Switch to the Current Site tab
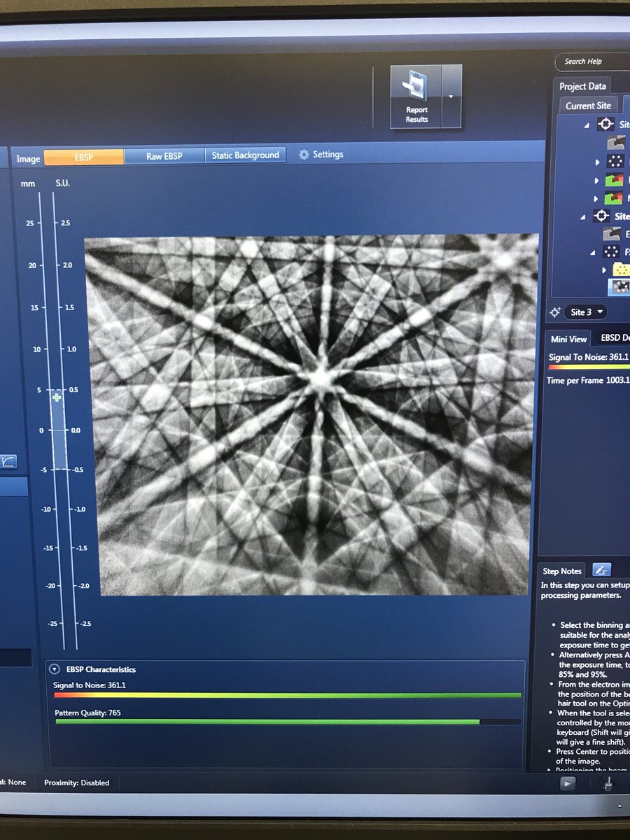 coord(588,106)
